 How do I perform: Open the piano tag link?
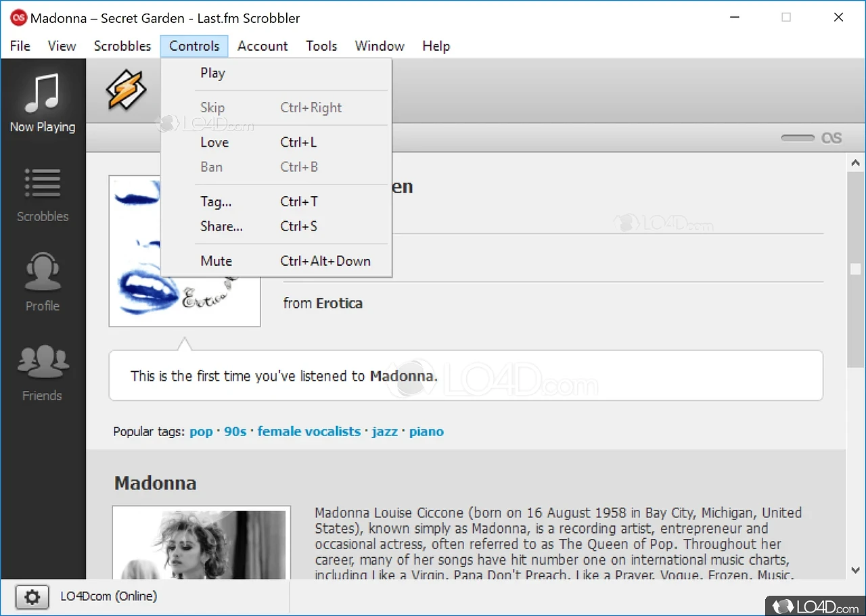(426, 431)
